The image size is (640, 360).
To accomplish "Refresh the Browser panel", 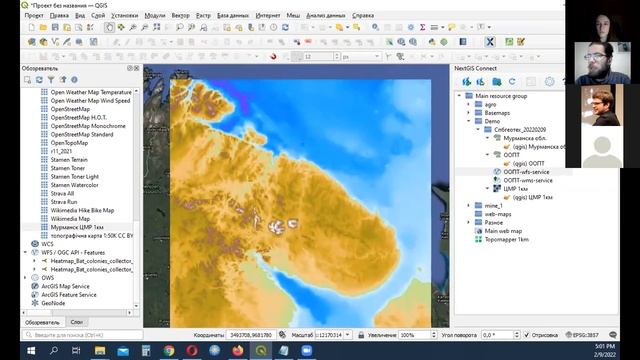I will tap(39, 80).
